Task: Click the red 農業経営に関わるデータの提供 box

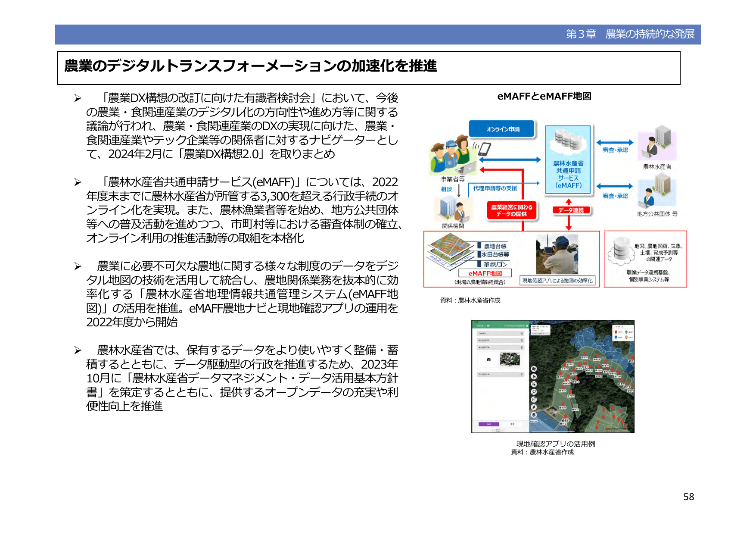Action: [x=512, y=210]
